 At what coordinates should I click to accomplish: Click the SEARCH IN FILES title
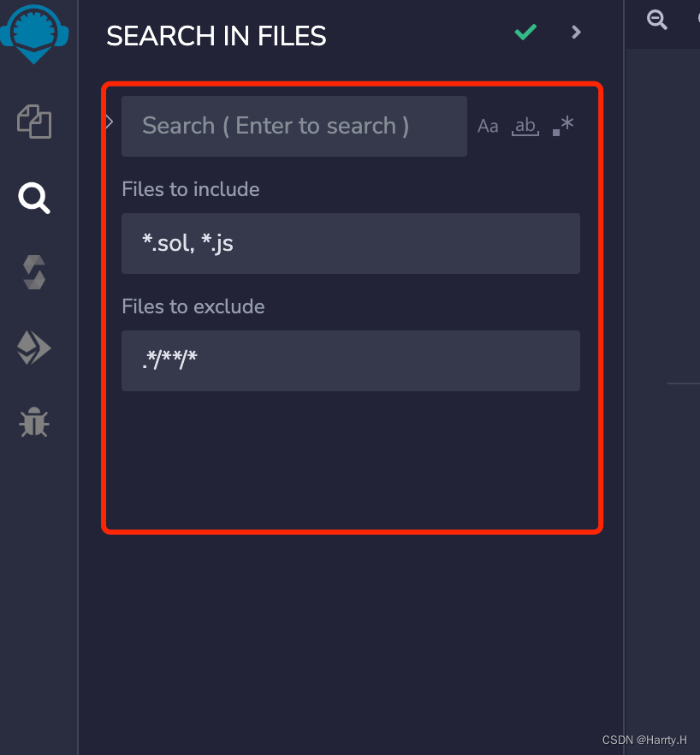pyautogui.click(x=217, y=36)
